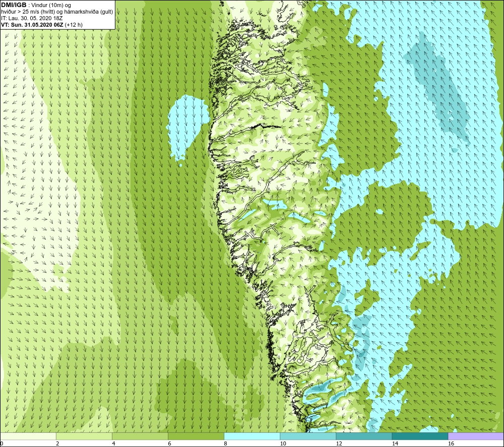This screenshot has height=447, width=504.
Task: Click the 'Vindur (10m) og' label
Action: click(x=51, y=5)
